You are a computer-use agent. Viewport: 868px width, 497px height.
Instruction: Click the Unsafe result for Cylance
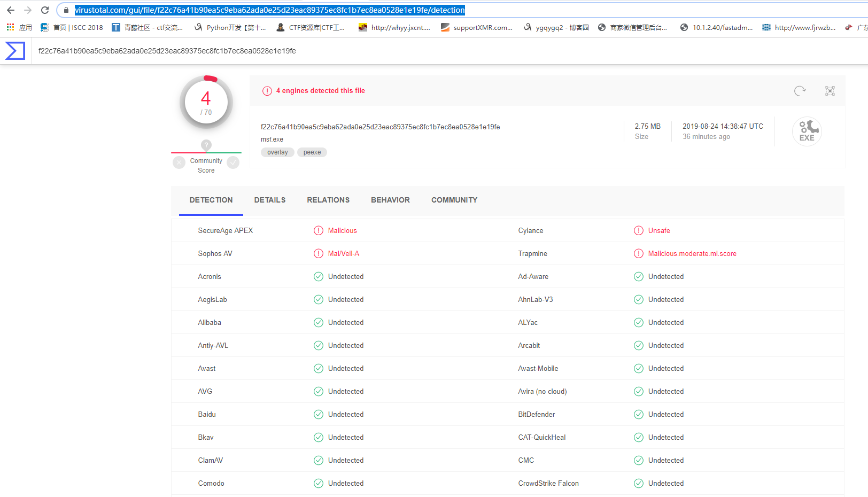click(659, 230)
